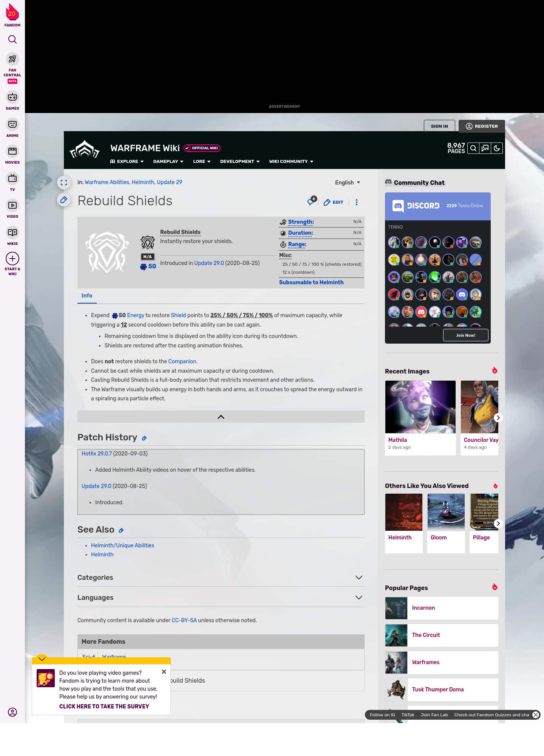Search the wiki using header magnifier icon
The image size is (544, 756).
pyautogui.click(x=473, y=148)
